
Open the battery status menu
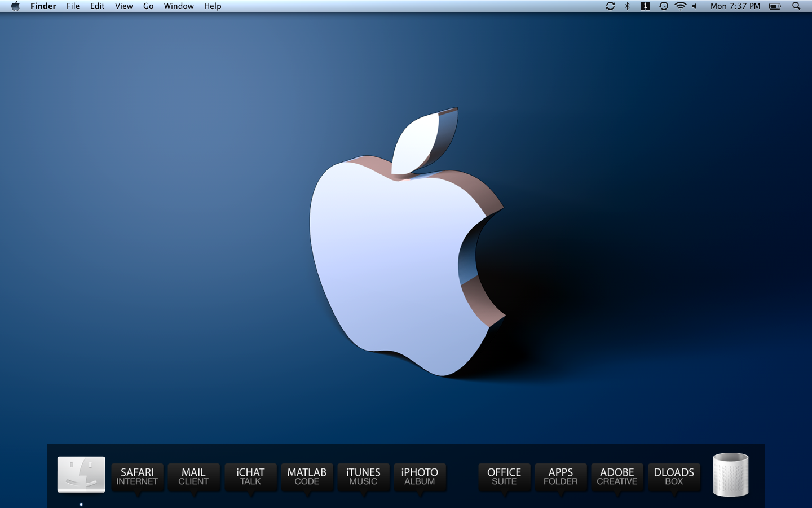tap(775, 6)
